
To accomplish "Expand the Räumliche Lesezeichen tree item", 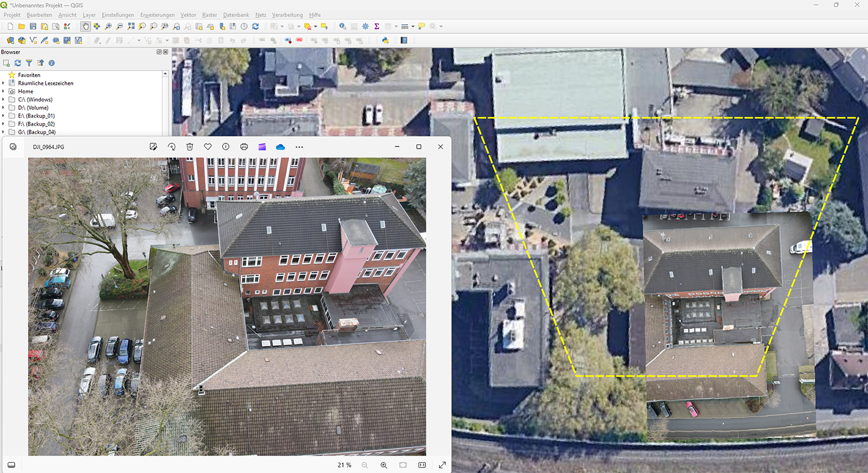I will pyautogui.click(x=3, y=83).
